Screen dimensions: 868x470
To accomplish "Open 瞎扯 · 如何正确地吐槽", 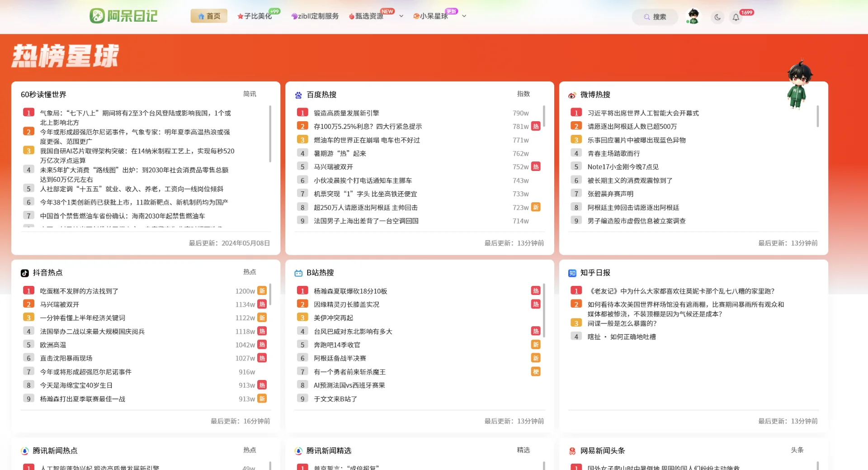I will click(621, 337).
